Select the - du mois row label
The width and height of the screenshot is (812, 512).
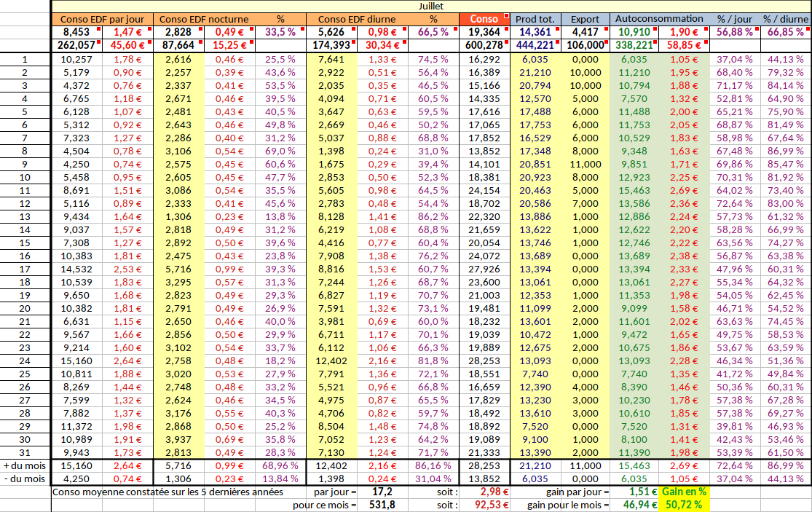[25, 478]
